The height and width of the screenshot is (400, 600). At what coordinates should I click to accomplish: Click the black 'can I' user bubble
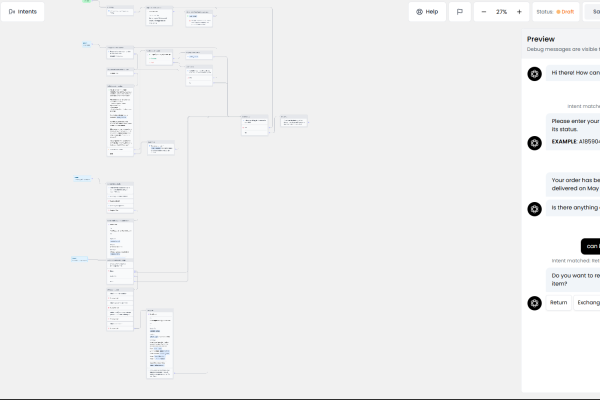(x=590, y=246)
